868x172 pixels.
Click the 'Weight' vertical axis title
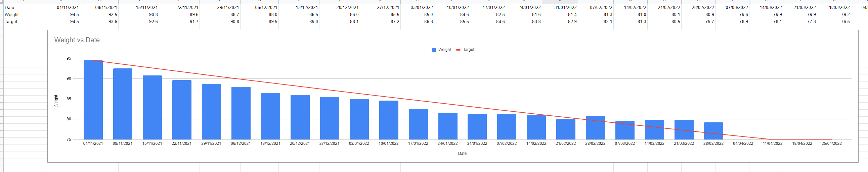point(56,101)
